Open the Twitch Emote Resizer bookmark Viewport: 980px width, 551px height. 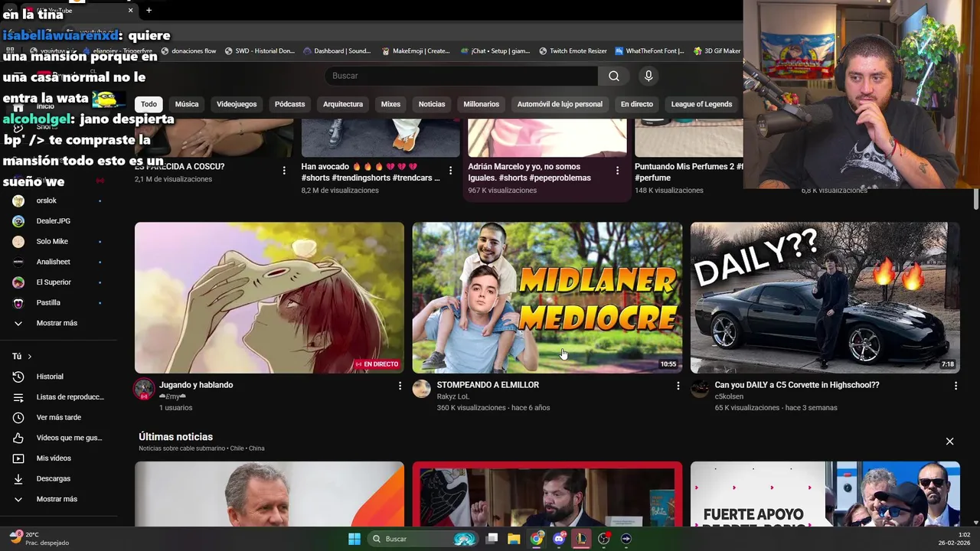coord(573,51)
